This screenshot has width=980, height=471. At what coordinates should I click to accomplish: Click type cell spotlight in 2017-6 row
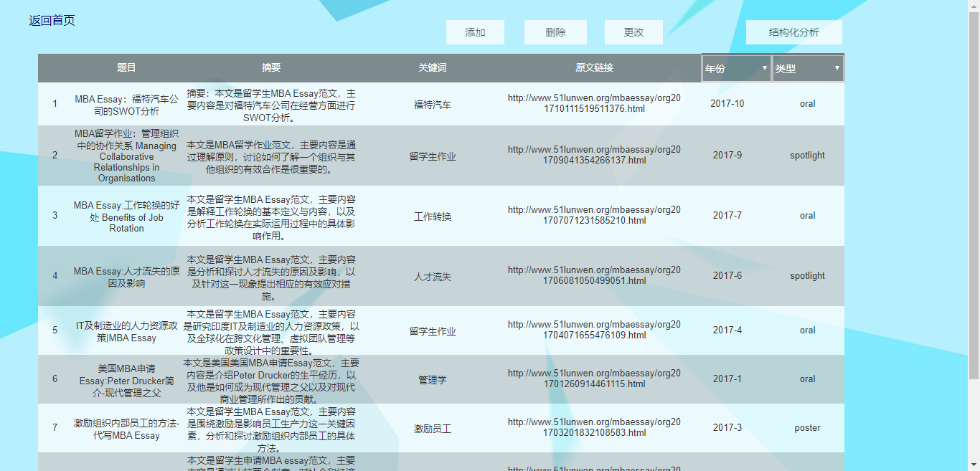pos(808,275)
